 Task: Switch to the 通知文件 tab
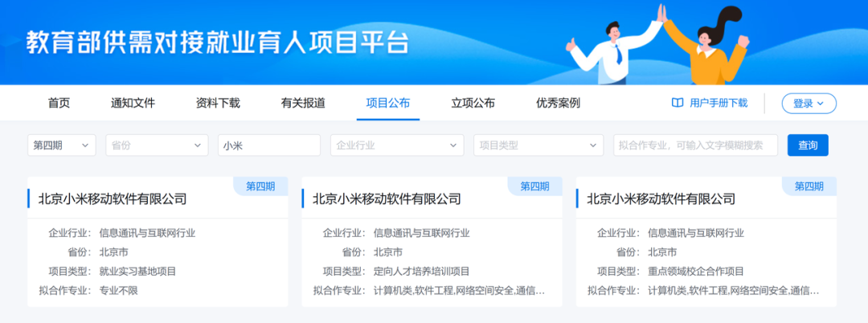133,103
